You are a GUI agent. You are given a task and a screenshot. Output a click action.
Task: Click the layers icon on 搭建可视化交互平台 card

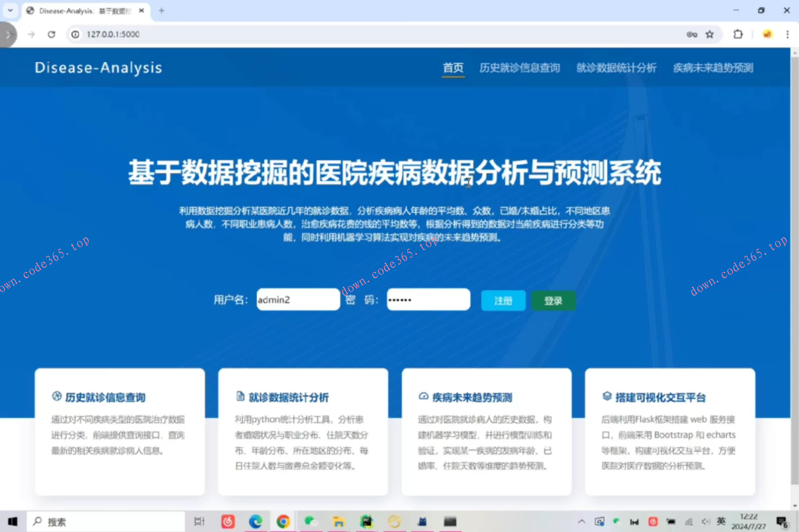(x=606, y=396)
